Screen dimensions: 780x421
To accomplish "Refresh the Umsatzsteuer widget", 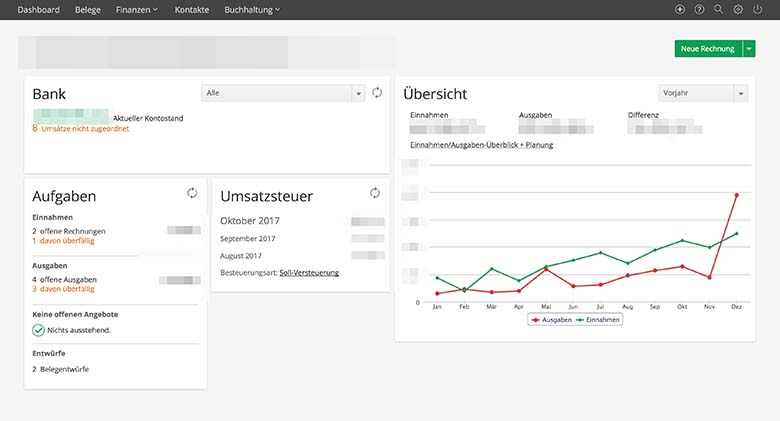I will pyautogui.click(x=375, y=193).
